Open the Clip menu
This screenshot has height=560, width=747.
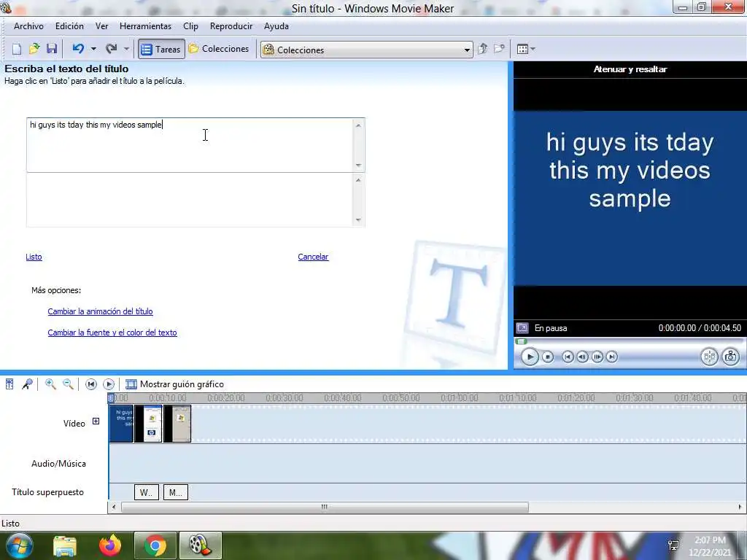click(190, 27)
